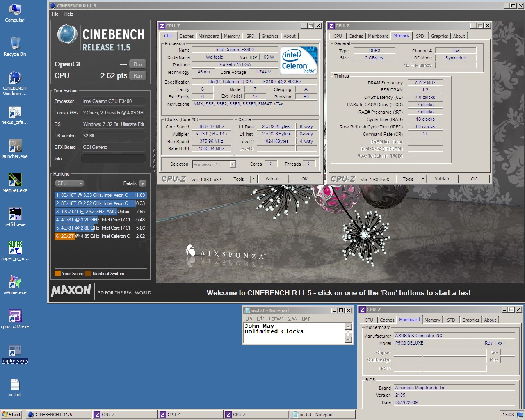Screen dimensions: 525x420
Task: Select the 12C/12T AMD Opteron ranking row
Action: pyautogui.click(x=100, y=212)
